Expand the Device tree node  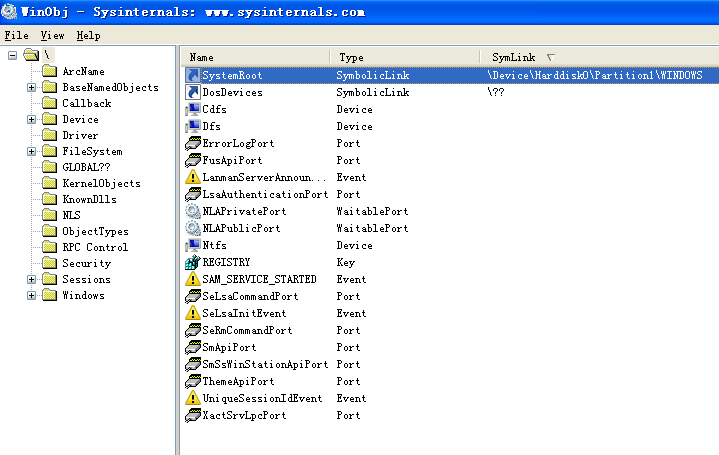(x=31, y=119)
